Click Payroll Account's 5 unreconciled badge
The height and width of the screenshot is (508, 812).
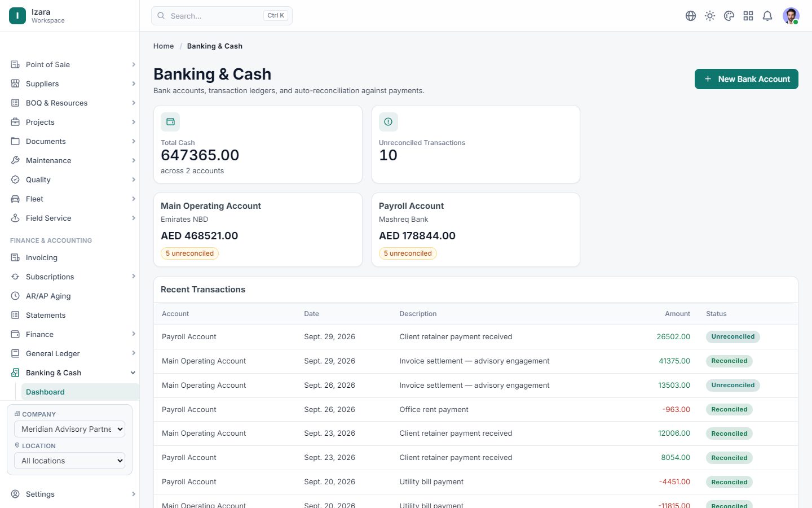(408, 253)
